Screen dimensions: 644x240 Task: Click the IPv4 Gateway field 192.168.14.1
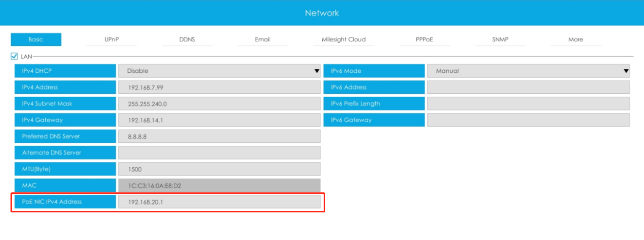click(x=219, y=120)
